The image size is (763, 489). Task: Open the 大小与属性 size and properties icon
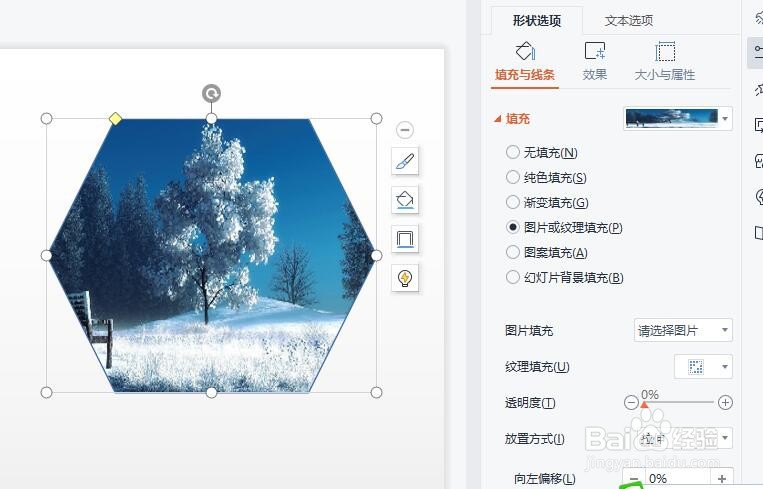[x=665, y=51]
